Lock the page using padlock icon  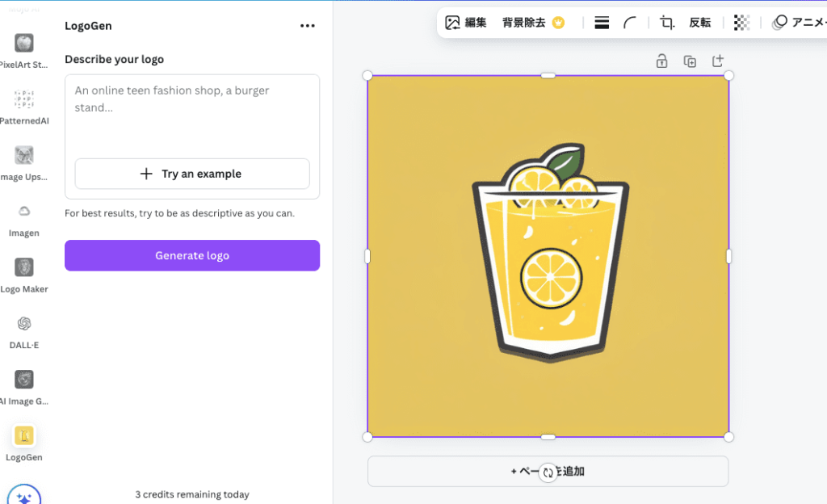(661, 61)
